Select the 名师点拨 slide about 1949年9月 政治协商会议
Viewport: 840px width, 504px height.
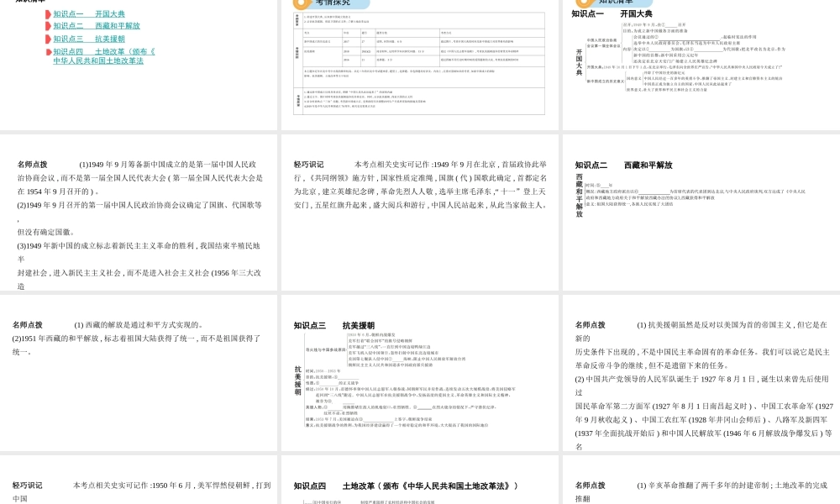click(x=139, y=212)
